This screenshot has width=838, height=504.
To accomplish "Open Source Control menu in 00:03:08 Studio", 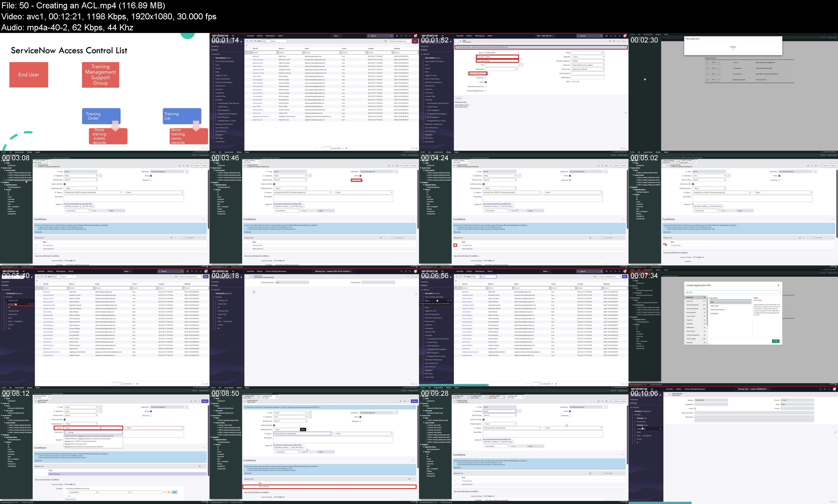I will coord(19,152).
